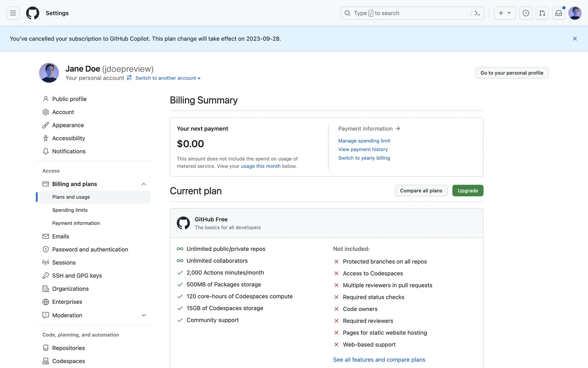Click the green Upgrade button
Image resolution: width=588 pixels, height=368 pixels.
pyautogui.click(x=468, y=191)
